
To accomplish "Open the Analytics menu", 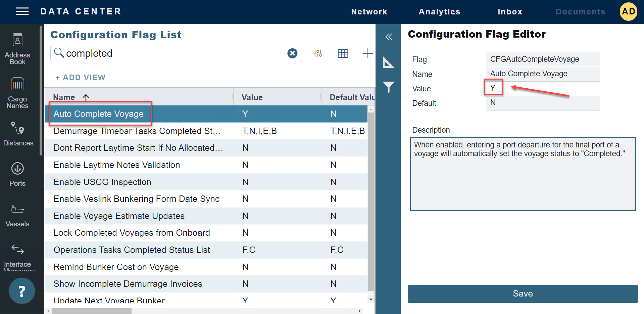I will click(x=439, y=12).
